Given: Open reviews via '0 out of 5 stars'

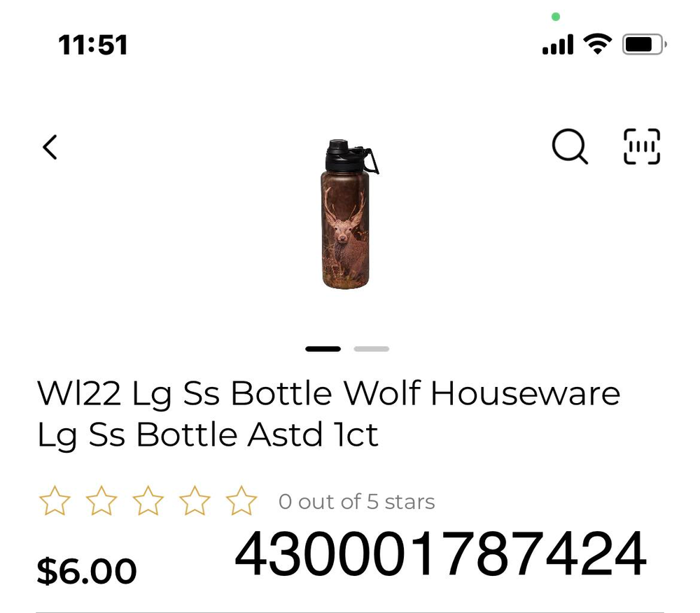Looking at the screenshot, I should 357,502.
